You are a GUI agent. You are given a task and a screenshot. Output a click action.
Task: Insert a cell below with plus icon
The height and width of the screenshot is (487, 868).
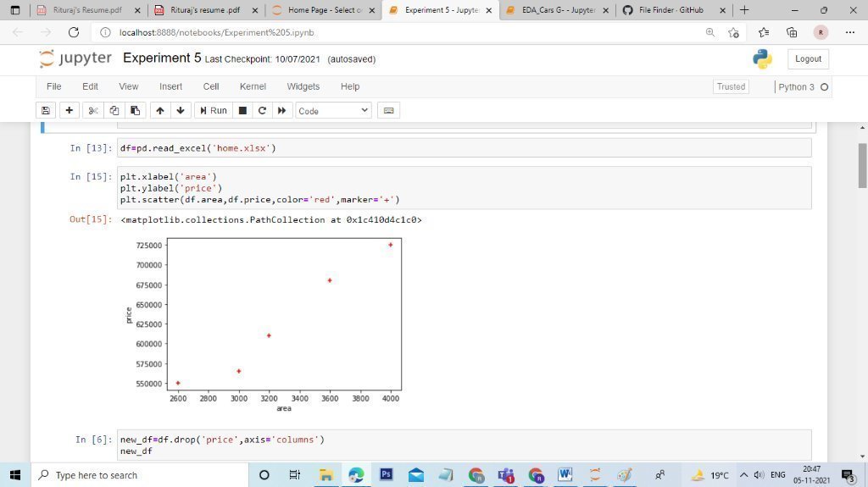click(70, 111)
